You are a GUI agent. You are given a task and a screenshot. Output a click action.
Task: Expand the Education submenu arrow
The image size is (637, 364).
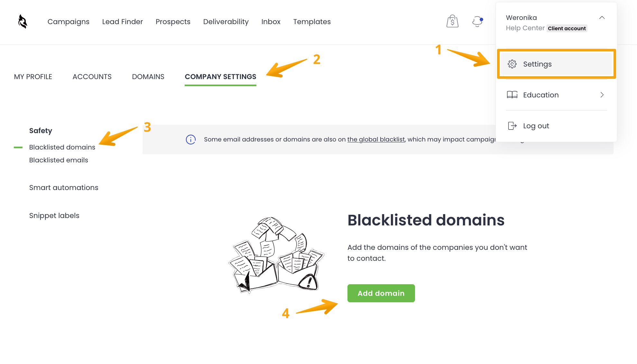pos(602,95)
